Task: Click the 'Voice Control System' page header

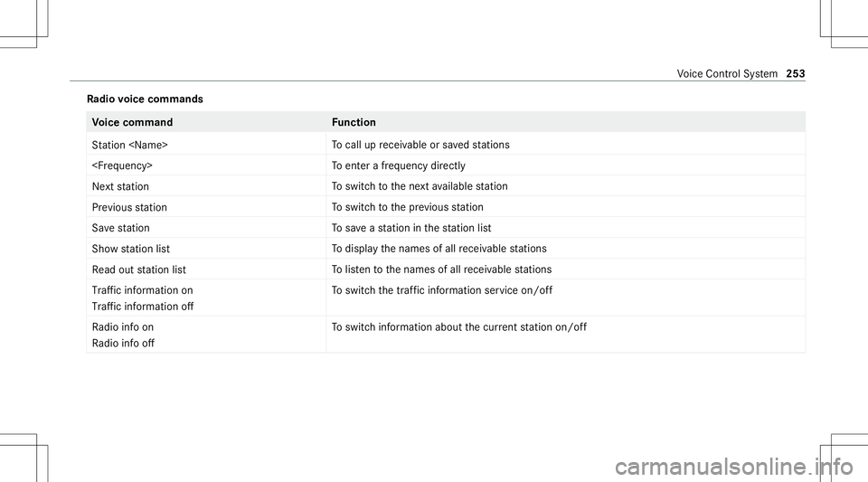Action: point(727,73)
